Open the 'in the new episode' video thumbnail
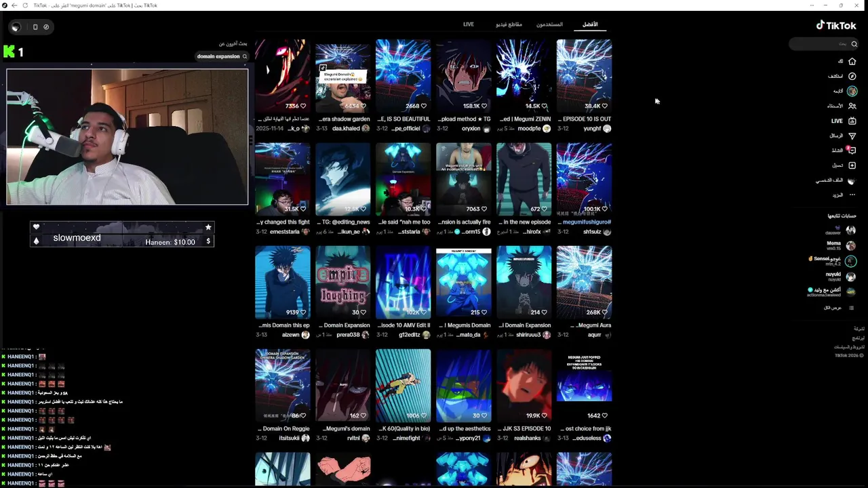Screen dimensions: 868x488 [524, 178]
